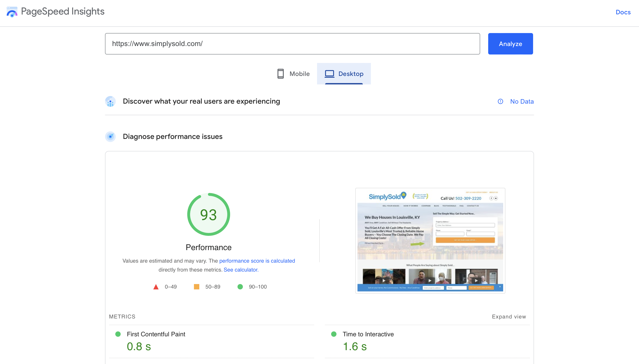Open the See calculator link
639x364 pixels.
click(241, 270)
